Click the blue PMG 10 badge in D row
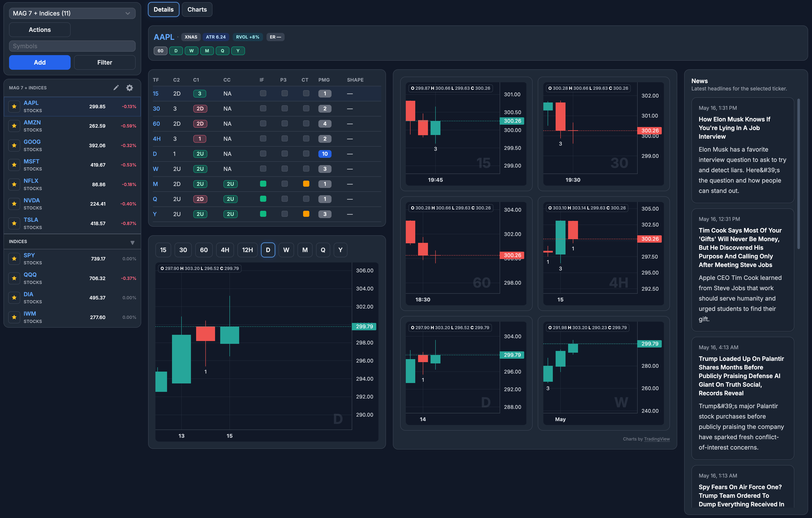This screenshot has height=518, width=812. 325,154
